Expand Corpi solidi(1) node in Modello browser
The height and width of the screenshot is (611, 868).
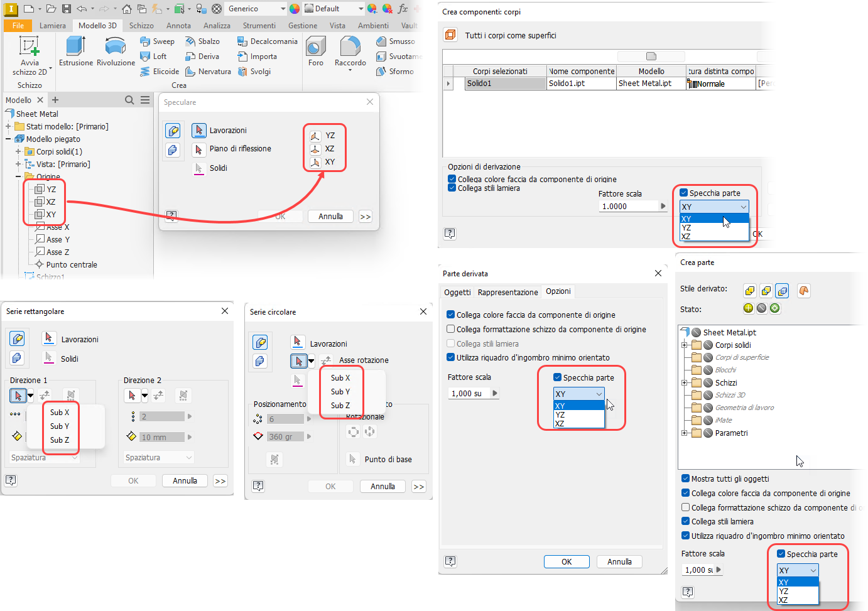[18, 151]
